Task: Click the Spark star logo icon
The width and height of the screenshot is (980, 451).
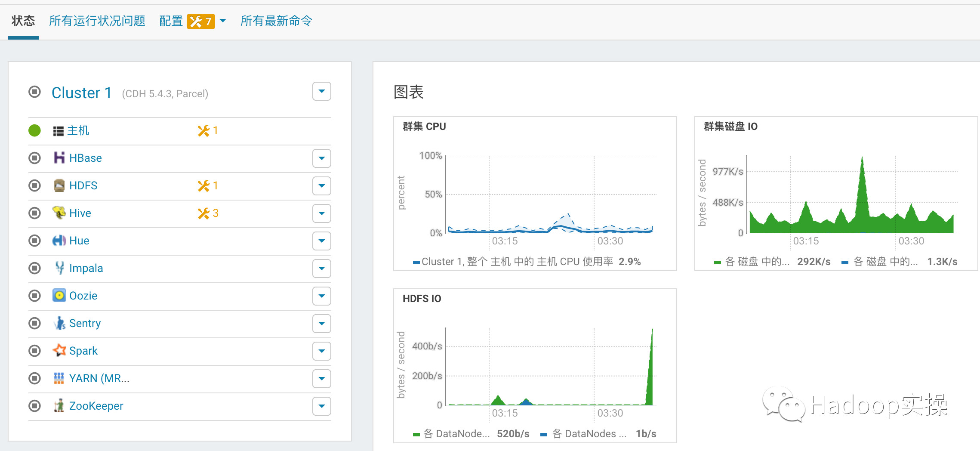Action: pyautogui.click(x=59, y=351)
